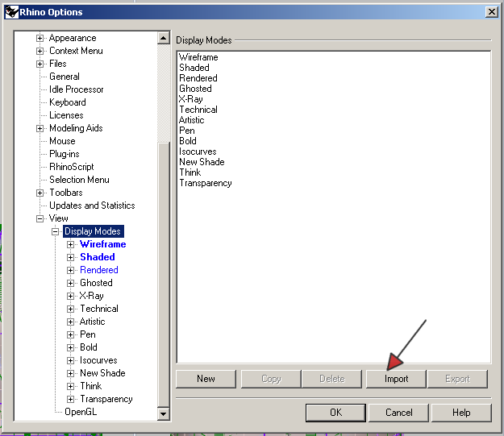The height and width of the screenshot is (436, 504).
Task: Select Pen in the Display Modes list
Action: 187,131
